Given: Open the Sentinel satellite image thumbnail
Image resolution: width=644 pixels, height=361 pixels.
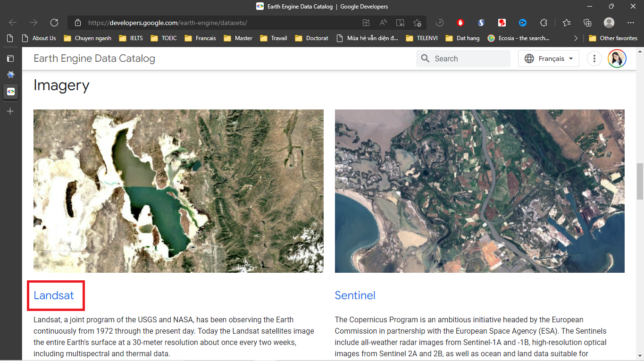Looking at the screenshot, I should (480, 191).
